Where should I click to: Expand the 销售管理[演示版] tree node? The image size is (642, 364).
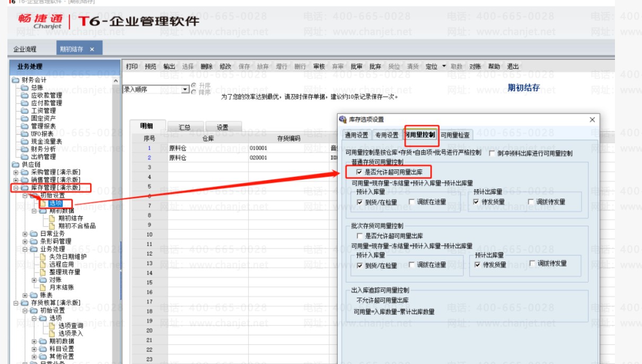(16, 180)
